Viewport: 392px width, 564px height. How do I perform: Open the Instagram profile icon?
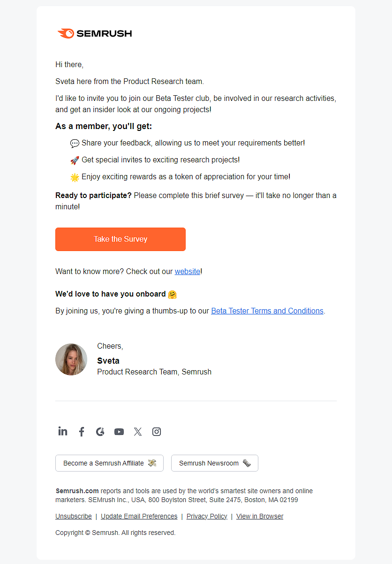pyautogui.click(x=156, y=431)
